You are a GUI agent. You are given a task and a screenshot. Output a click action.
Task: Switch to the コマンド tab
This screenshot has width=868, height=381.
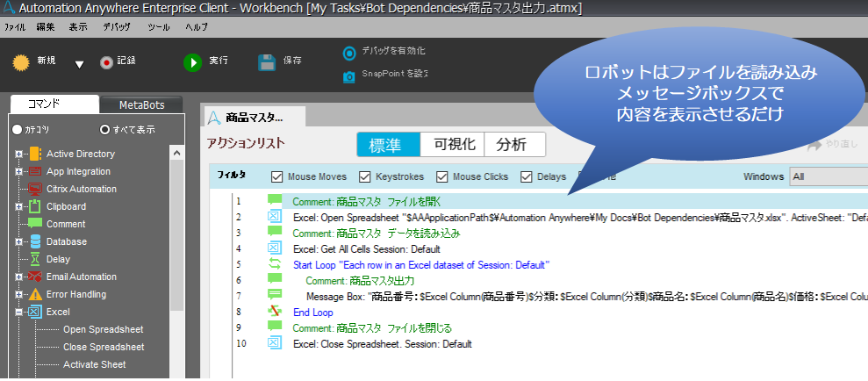[x=54, y=104]
